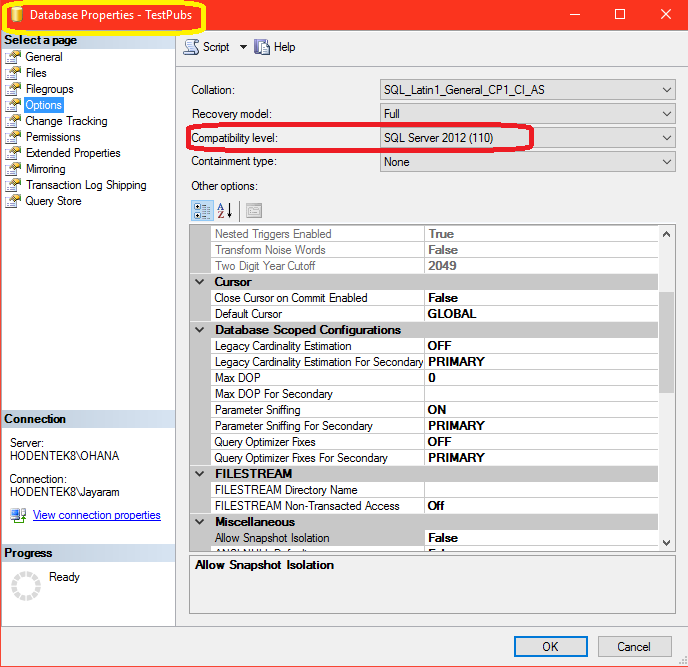Click the Change Tracking page icon
Image resolution: width=688 pixels, height=667 pixels.
coord(13,121)
